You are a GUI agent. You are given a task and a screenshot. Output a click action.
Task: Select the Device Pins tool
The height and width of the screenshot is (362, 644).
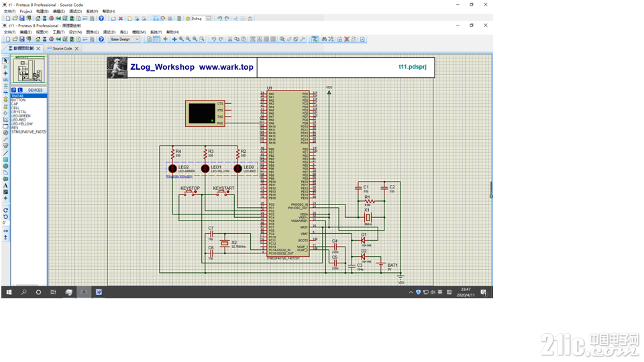click(5, 113)
